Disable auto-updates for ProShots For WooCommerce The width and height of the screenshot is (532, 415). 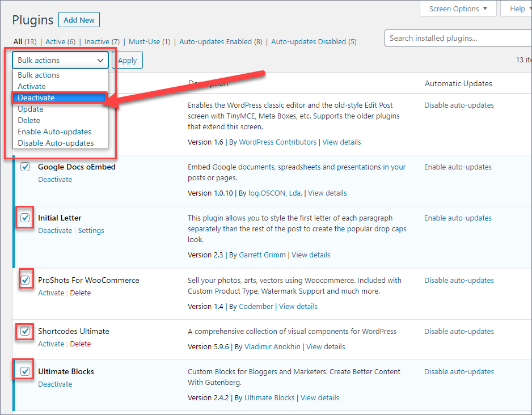pos(459,281)
